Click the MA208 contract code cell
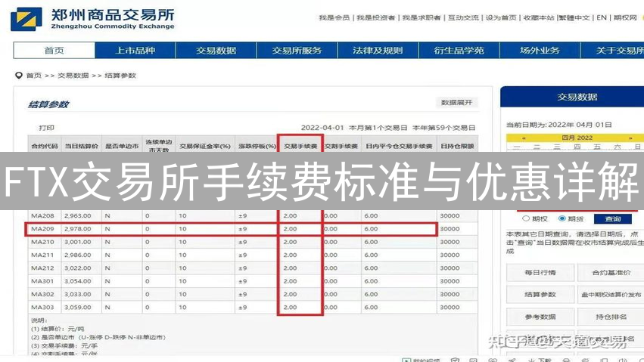The width and height of the screenshot is (644, 362). coord(42,215)
